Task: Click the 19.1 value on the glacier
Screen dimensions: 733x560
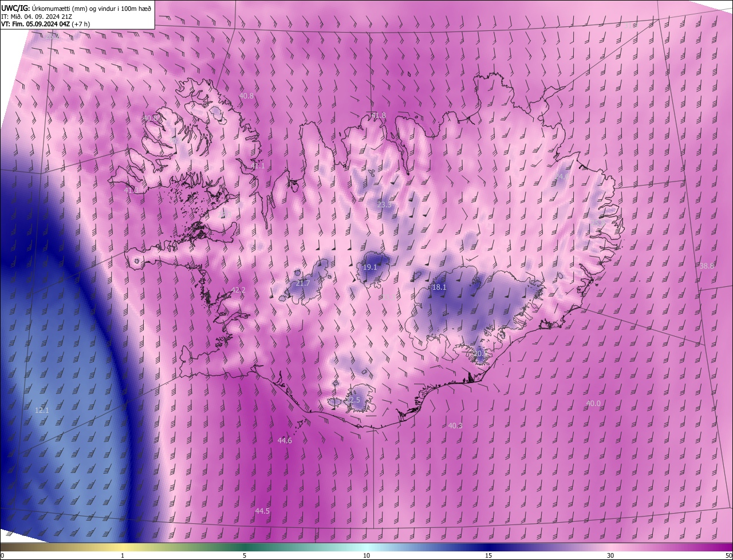Action: click(370, 267)
